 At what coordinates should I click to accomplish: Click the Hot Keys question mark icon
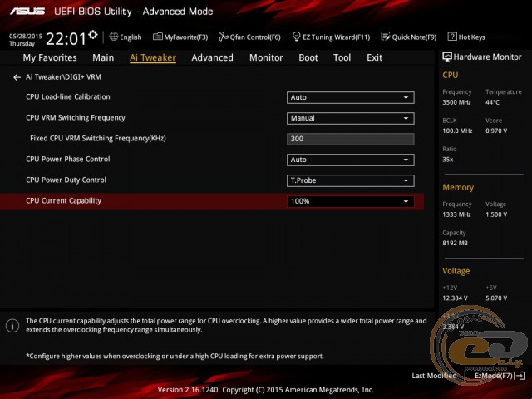pyautogui.click(x=452, y=37)
